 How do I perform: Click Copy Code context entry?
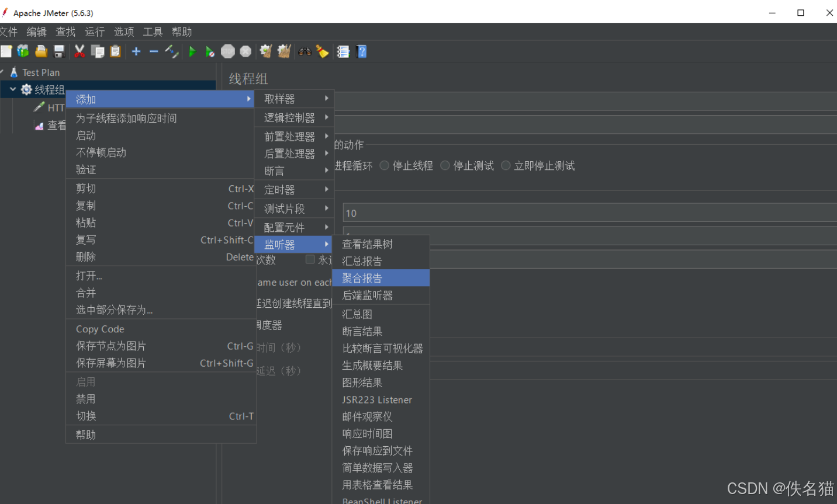[x=161, y=329]
